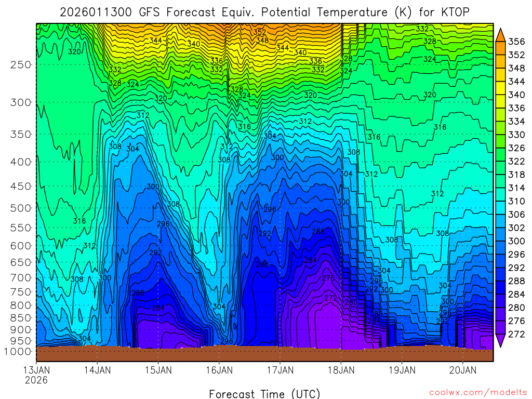This screenshot has height=399, width=532.
Task: Click the 700 pressure level label
Action: click(x=20, y=277)
